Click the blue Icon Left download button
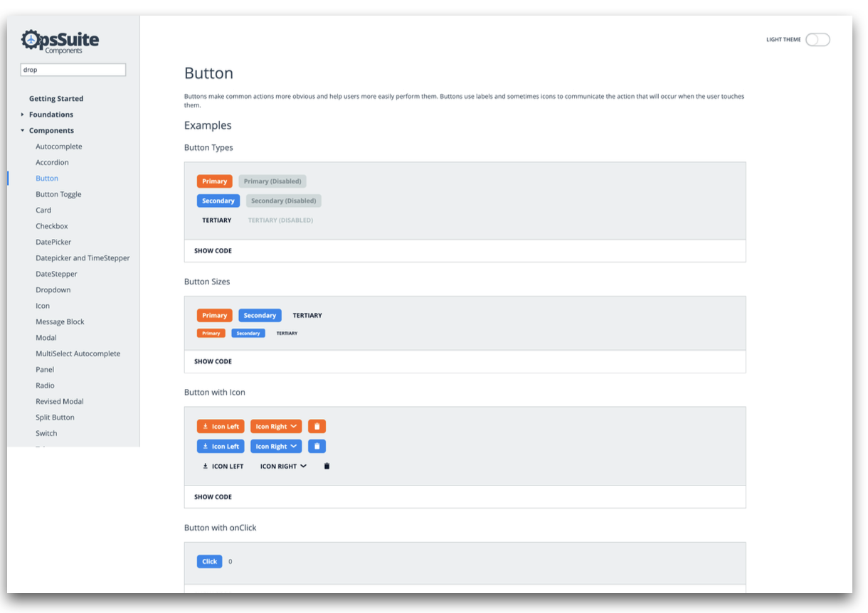Viewport: 868px width, 613px height. click(x=221, y=447)
